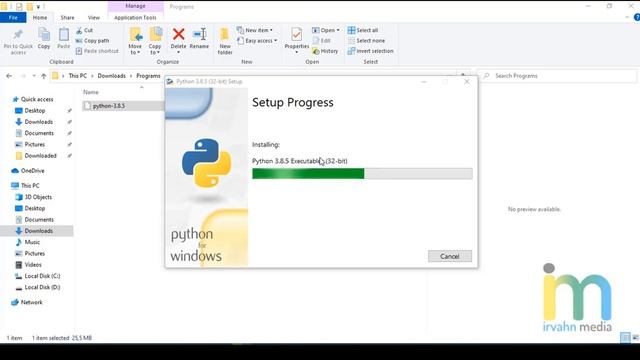
Task: Go up one folder level arrow
Action: pos(43,76)
